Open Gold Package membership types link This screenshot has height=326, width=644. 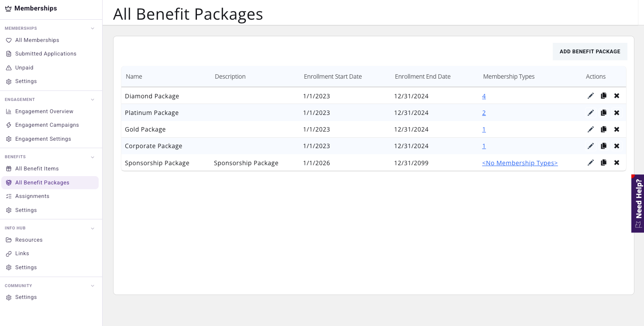point(484,129)
